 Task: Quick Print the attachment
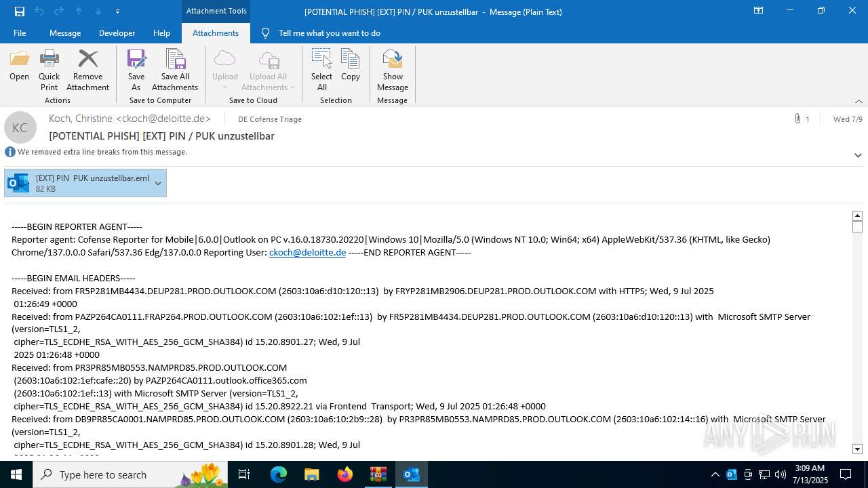pos(50,70)
